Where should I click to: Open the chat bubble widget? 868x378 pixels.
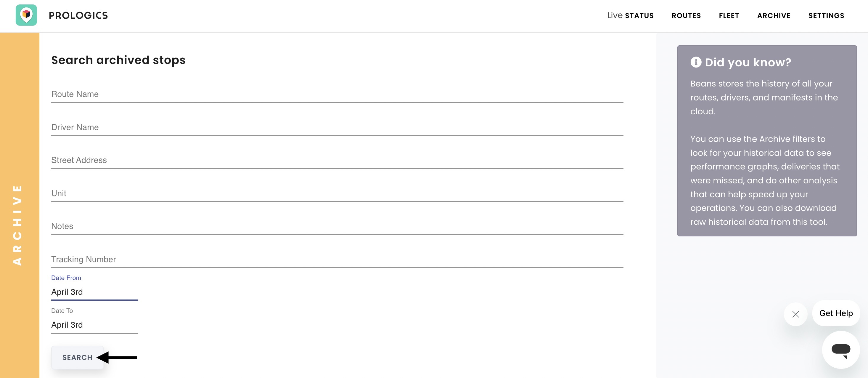[x=841, y=350]
